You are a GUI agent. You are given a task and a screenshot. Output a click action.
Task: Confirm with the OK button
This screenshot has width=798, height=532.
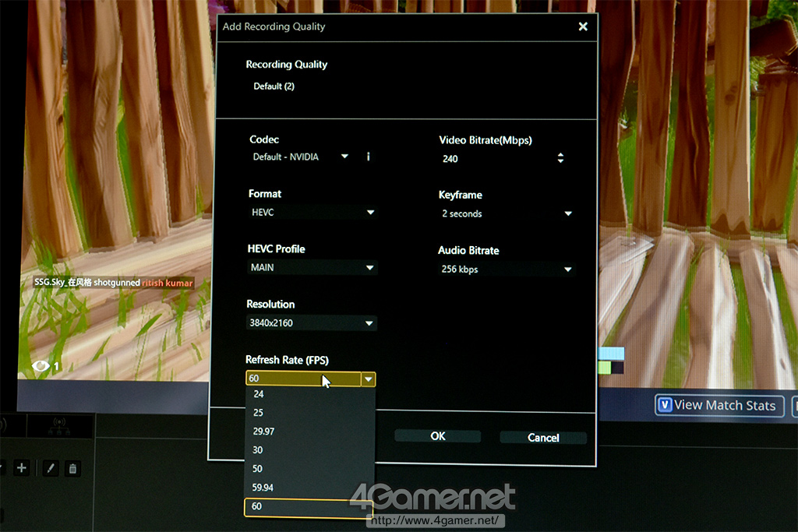coord(438,436)
